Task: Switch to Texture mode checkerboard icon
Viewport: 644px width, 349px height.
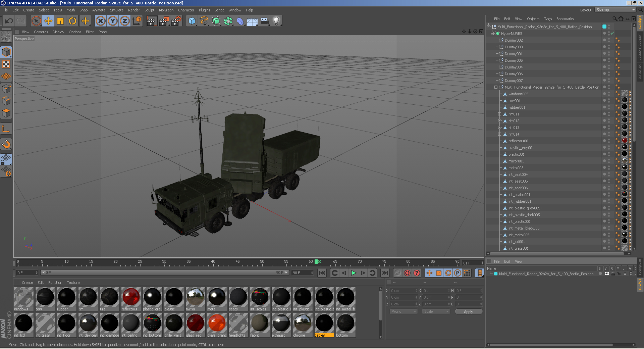Action: (6, 64)
